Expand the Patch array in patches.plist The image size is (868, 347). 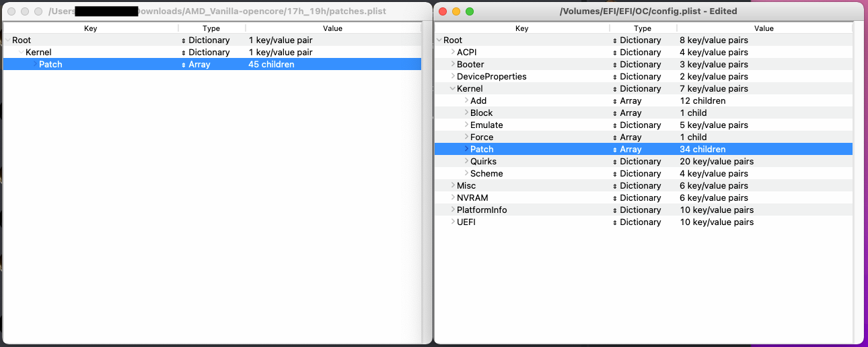point(35,65)
